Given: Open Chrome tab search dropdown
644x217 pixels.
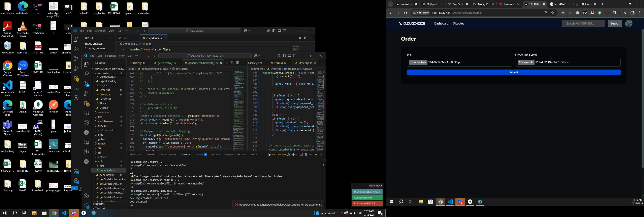Looking at the screenshot, I should coord(390,4).
